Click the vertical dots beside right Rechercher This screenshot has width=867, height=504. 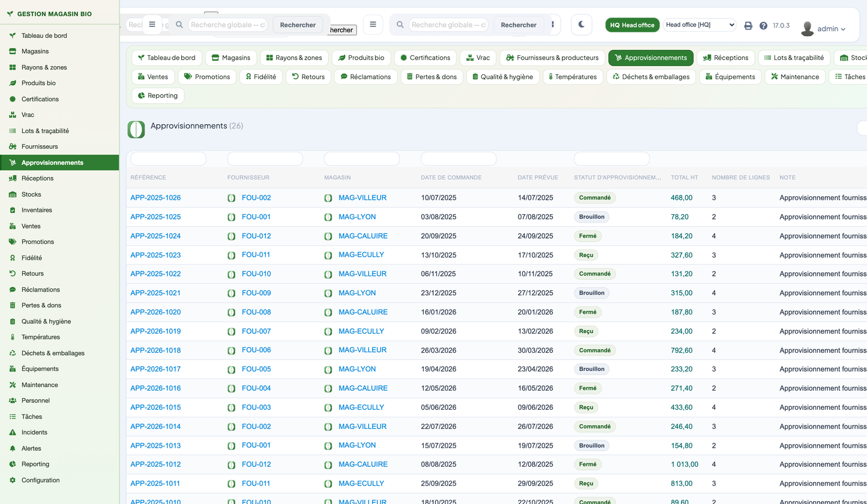click(553, 25)
